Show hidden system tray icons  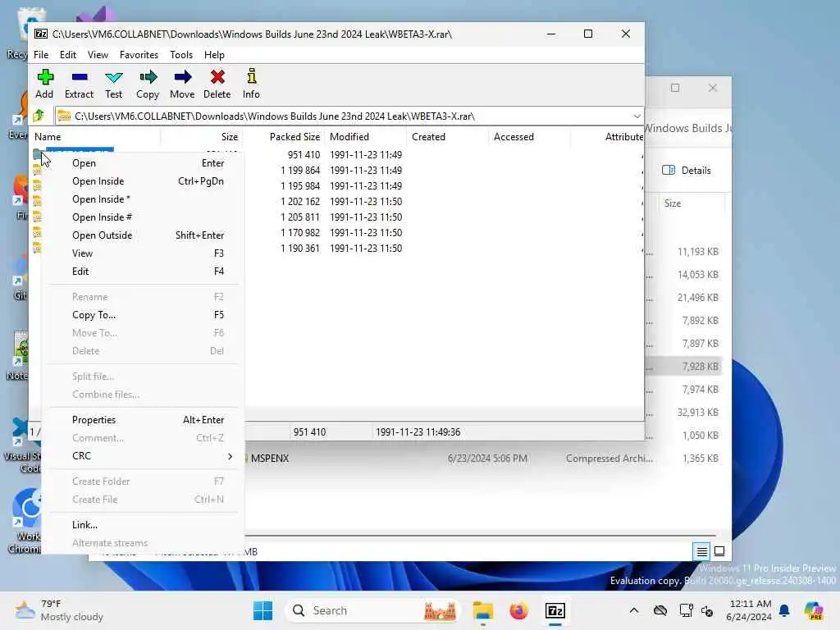pos(634,610)
